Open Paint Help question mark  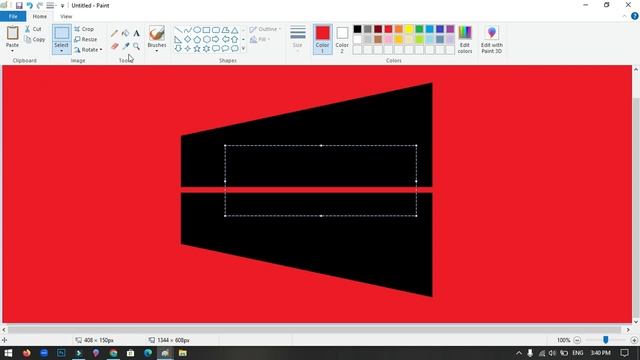pyautogui.click(x=635, y=16)
